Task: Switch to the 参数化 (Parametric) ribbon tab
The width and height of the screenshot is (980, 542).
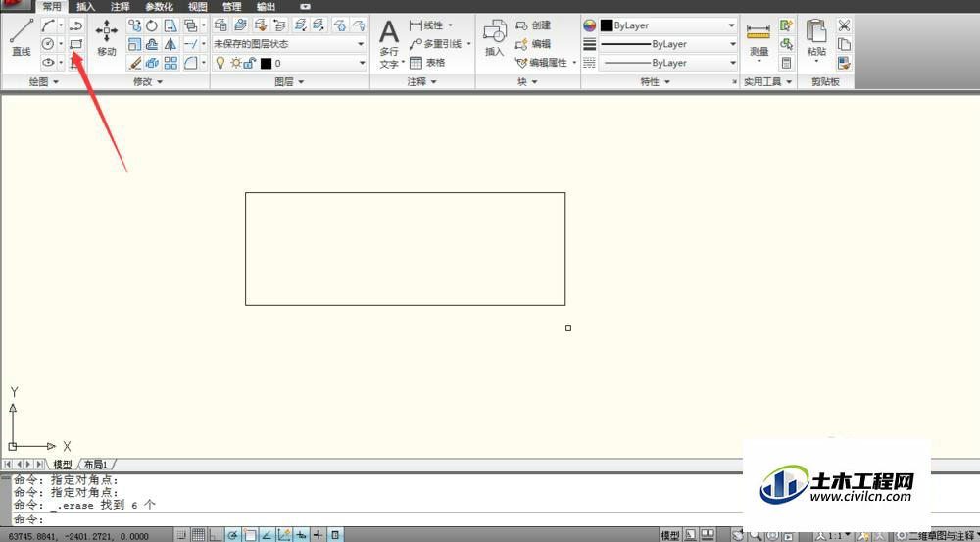Action: pos(159,7)
